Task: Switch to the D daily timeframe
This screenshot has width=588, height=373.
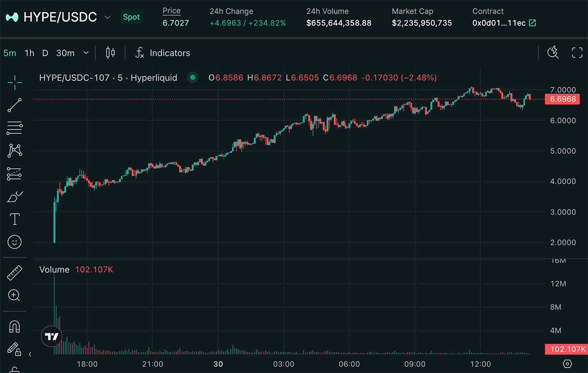Action: (45, 53)
